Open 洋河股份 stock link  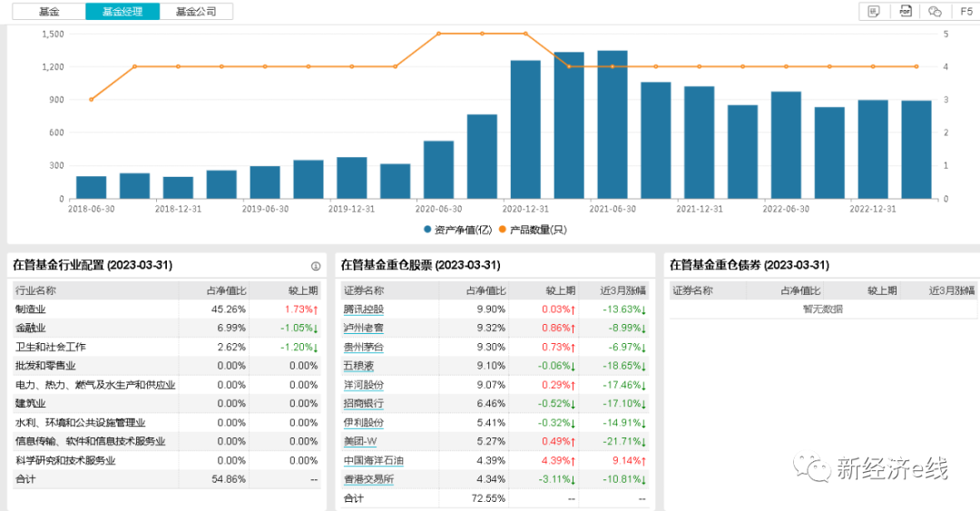tap(364, 385)
